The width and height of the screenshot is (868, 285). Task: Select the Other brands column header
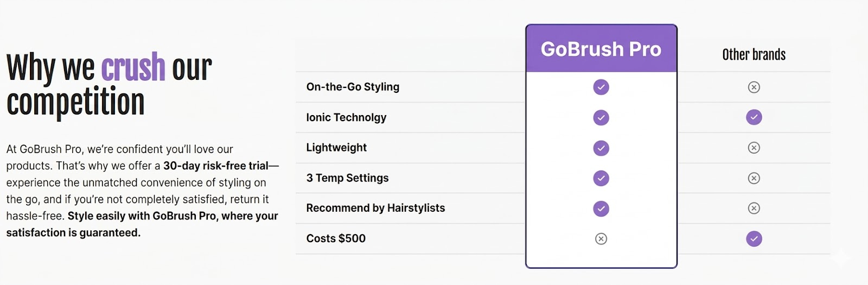754,55
